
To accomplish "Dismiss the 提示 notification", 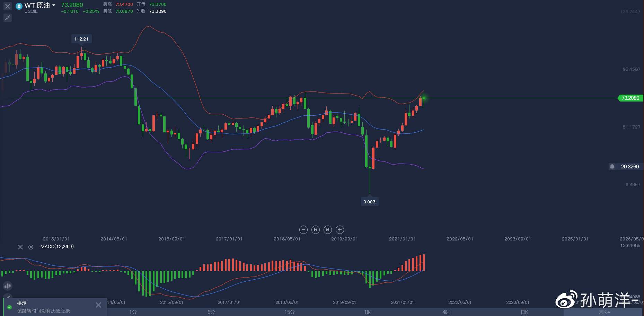I will (x=98, y=305).
